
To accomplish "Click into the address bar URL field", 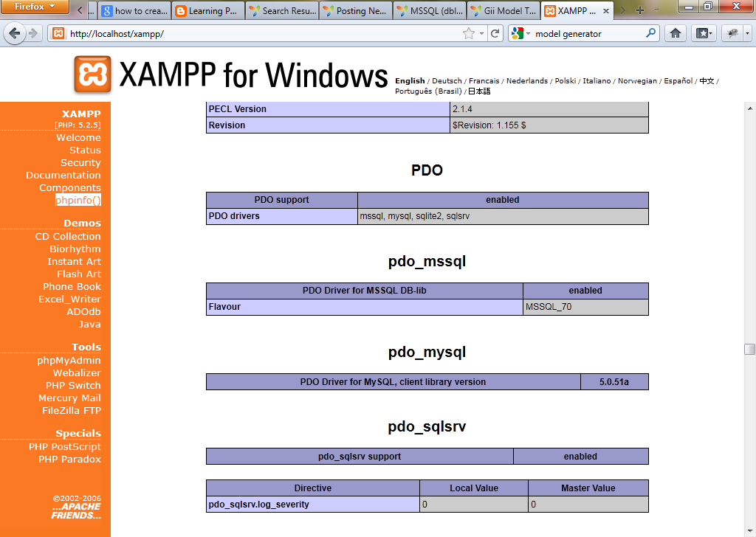I will coord(258,33).
